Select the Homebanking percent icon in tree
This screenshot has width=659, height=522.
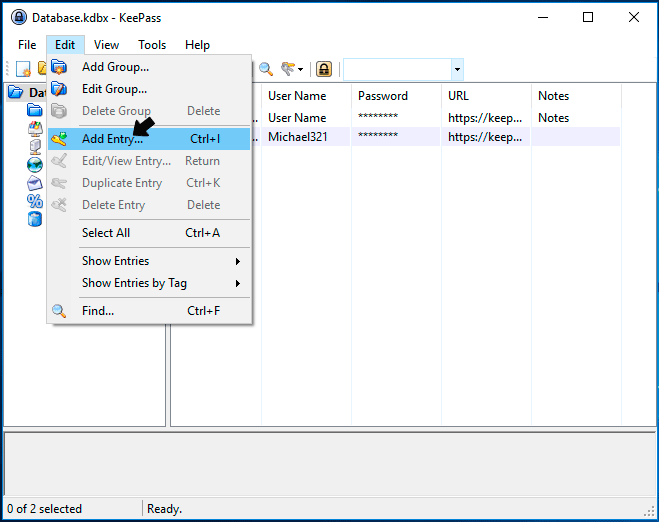[35, 201]
